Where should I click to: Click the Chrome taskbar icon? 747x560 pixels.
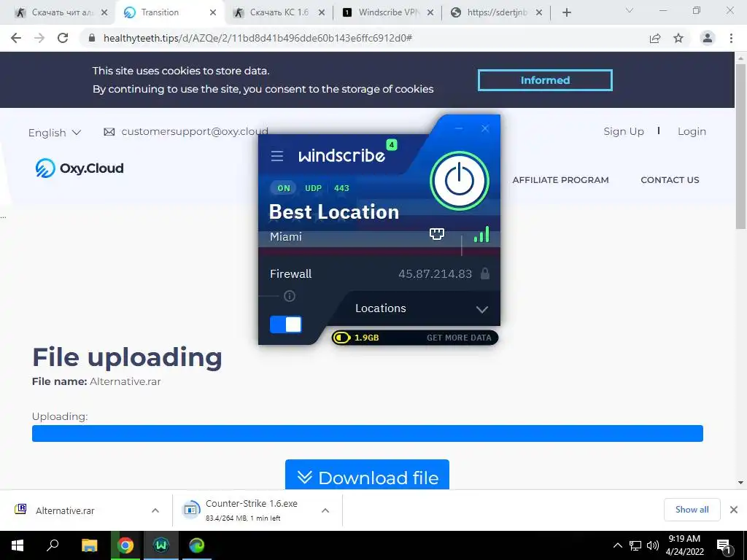point(125,545)
